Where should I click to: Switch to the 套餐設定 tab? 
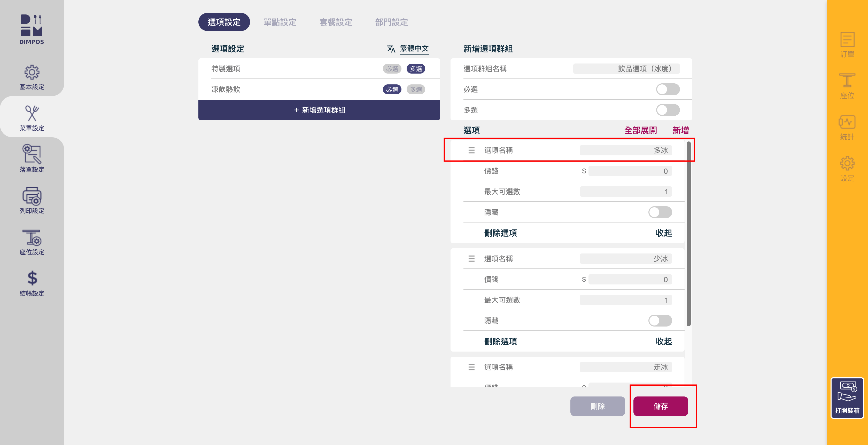tap(336, 22)
